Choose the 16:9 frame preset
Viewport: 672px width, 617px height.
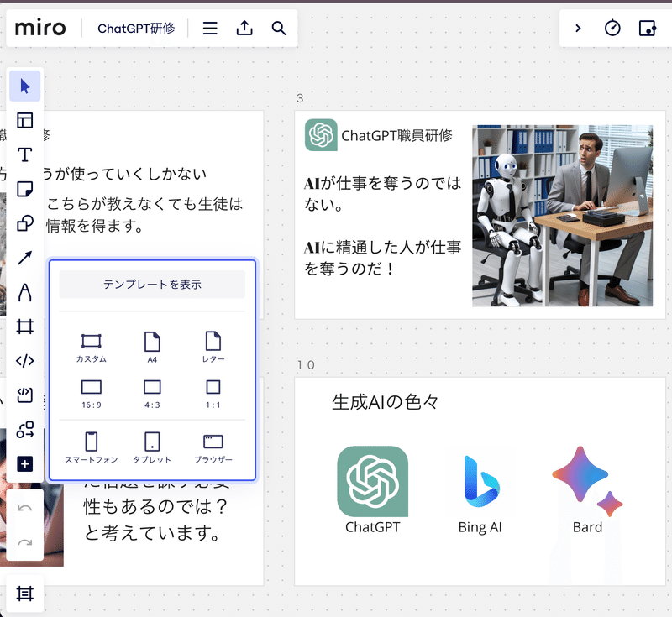coord(92,394)
